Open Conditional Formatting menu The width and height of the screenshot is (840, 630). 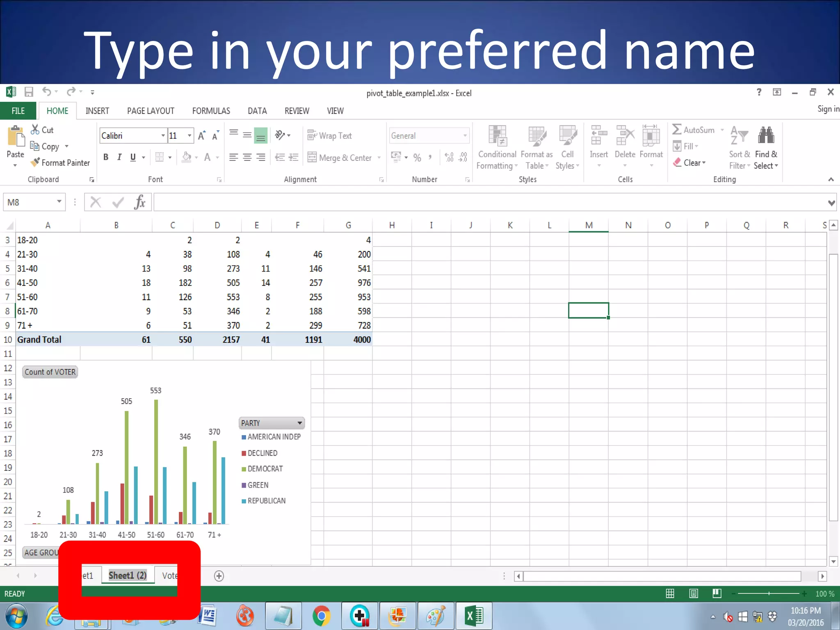click(497, 148)
